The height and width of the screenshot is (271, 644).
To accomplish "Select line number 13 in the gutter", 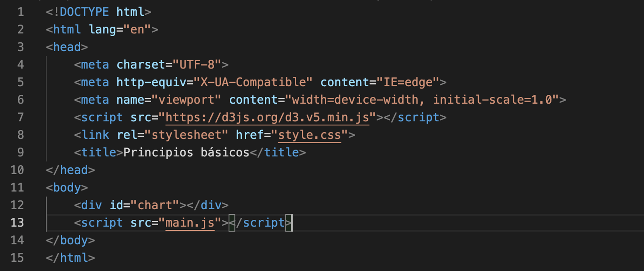I will coord(17,223).
